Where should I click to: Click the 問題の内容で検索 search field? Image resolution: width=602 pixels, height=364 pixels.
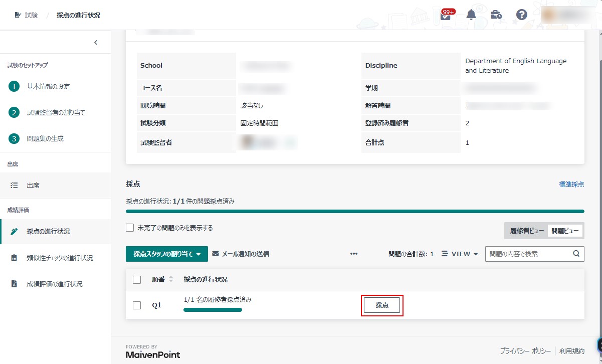pos(528,254)
